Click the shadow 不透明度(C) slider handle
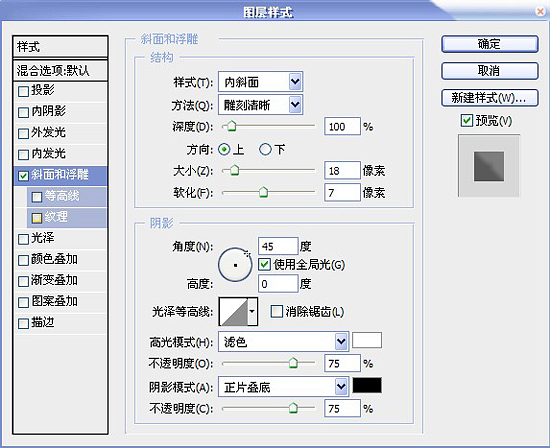 tap(293, 408)
